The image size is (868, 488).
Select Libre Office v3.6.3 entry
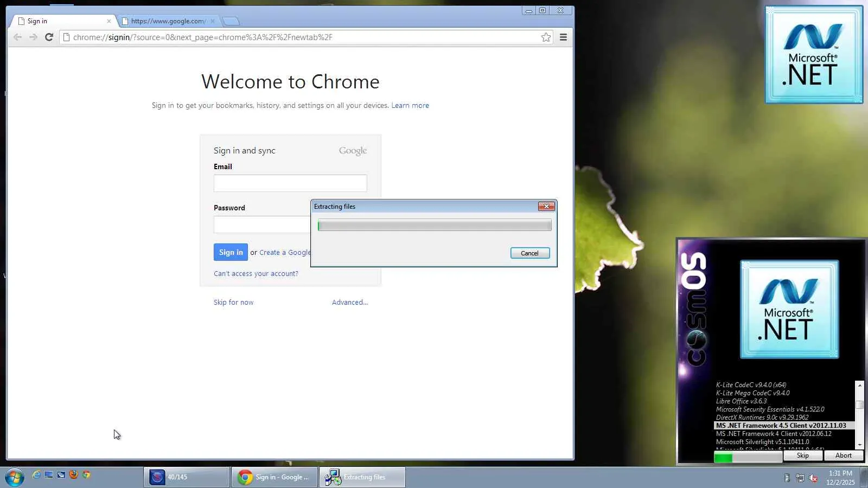click(x=741, y=401)
